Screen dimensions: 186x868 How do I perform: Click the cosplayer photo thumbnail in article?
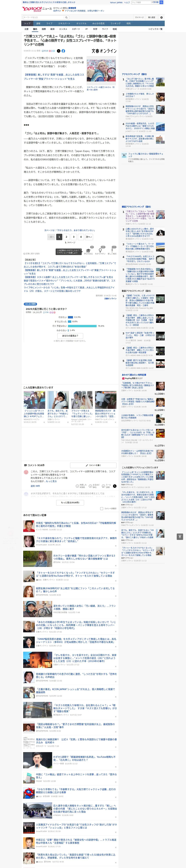click(101, 70)
